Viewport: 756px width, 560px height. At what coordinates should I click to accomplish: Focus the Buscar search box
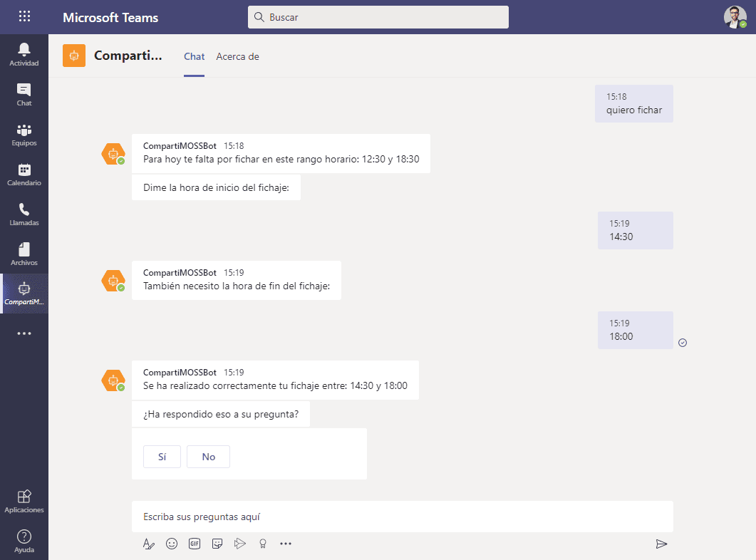(378, 17)
